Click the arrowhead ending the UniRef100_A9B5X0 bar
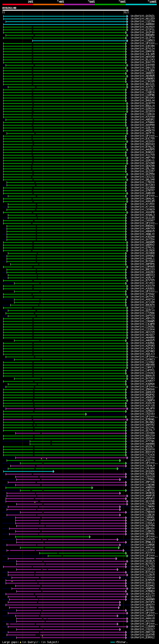Image resolution: width=159 pixels, height=644 pixels. (x=92, y=487)
